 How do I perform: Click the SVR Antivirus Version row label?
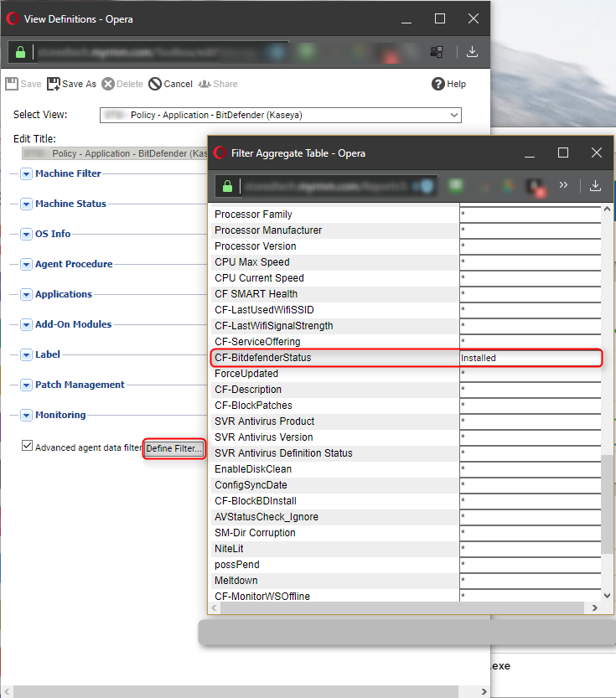pos(263,437)
